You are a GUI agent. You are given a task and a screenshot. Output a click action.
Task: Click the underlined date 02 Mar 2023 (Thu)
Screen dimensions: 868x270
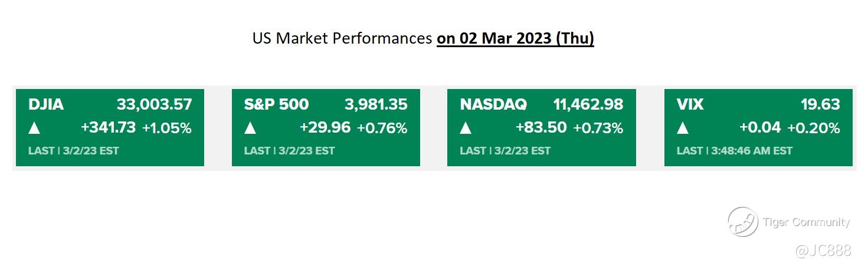(515, 39)
